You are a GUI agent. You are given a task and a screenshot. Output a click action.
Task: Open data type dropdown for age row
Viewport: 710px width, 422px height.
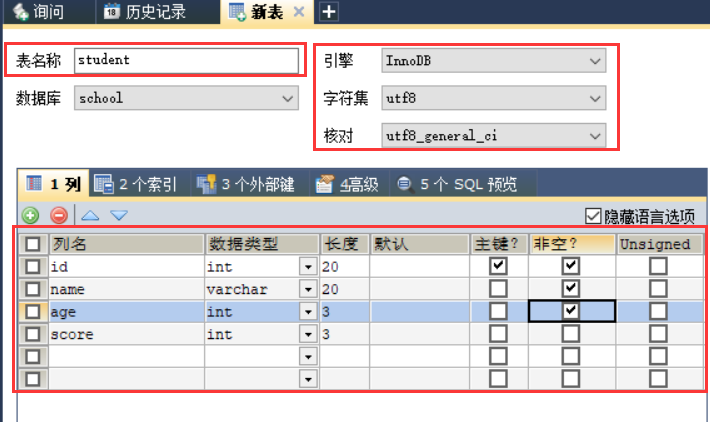pyautogui.click(x=308, y=312)
